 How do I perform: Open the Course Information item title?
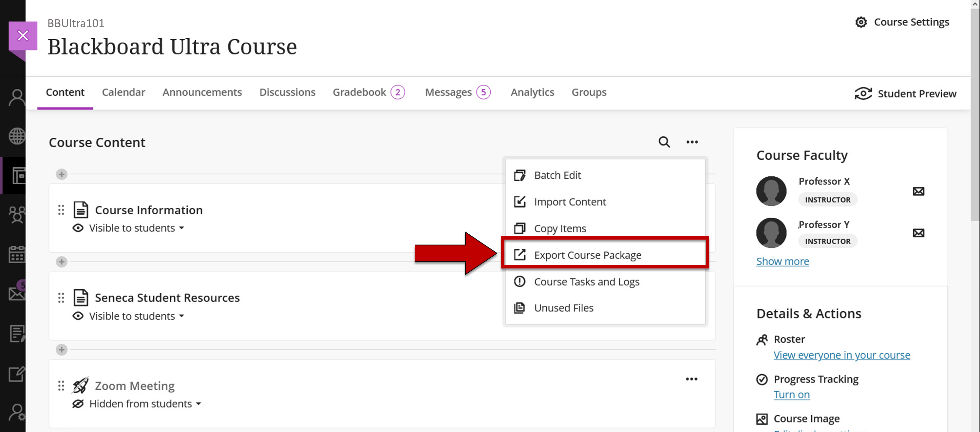[148, 210]
